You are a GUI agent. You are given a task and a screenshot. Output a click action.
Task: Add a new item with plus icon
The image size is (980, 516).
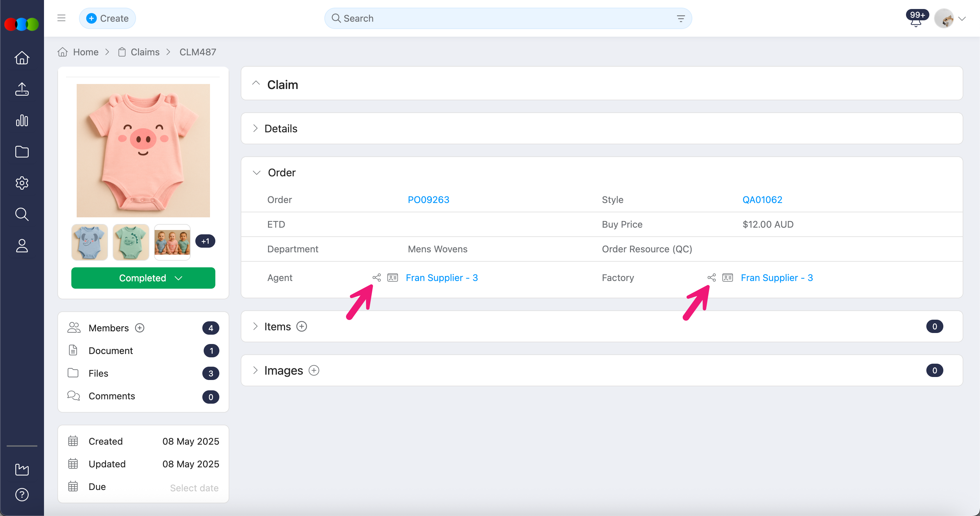coord(301,326)
